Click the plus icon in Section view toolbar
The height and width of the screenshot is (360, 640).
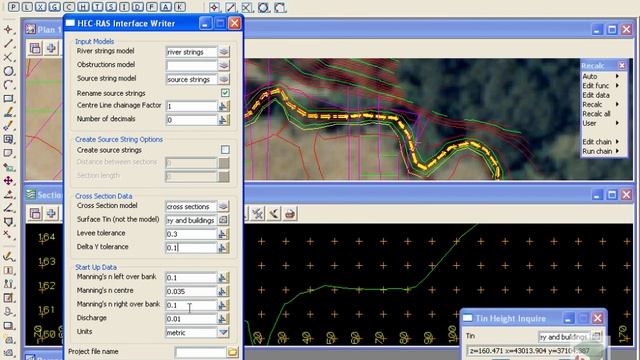point(51,213)
